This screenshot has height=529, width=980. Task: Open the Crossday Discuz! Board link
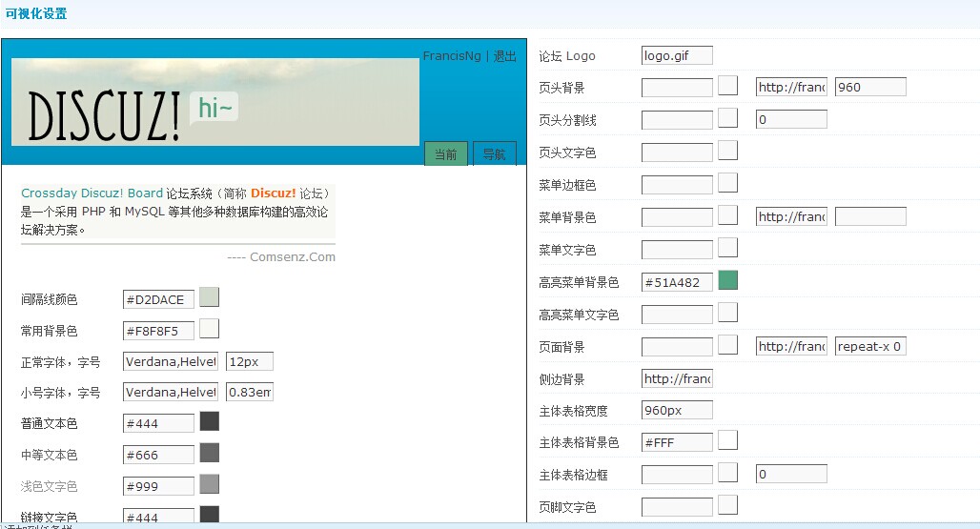[x=92, y=193]
